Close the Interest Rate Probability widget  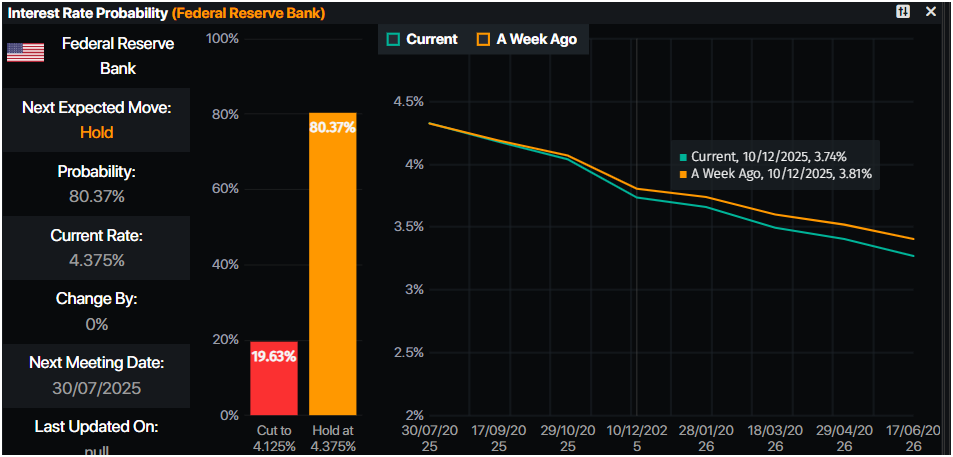tap(931, 12)
